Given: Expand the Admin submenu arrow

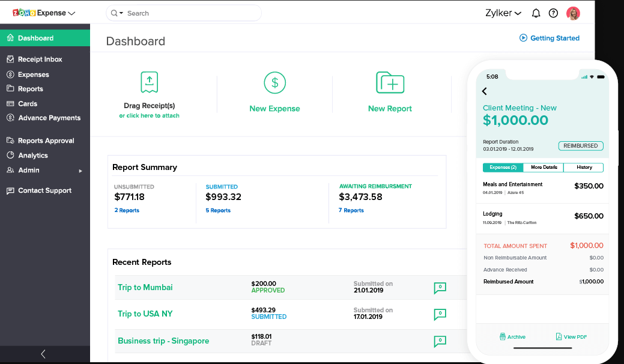Looking at the screenshot, I should tap(80, 171).
